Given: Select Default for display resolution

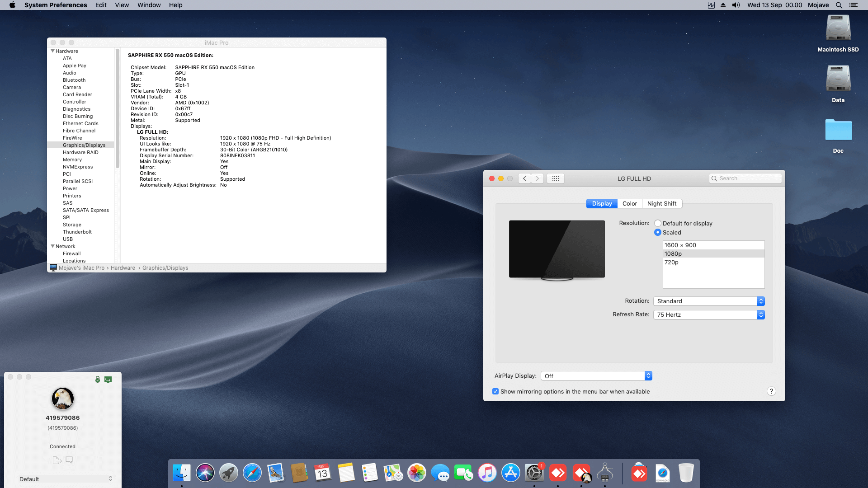Looking at the screenshot, I should coord(658,223).
